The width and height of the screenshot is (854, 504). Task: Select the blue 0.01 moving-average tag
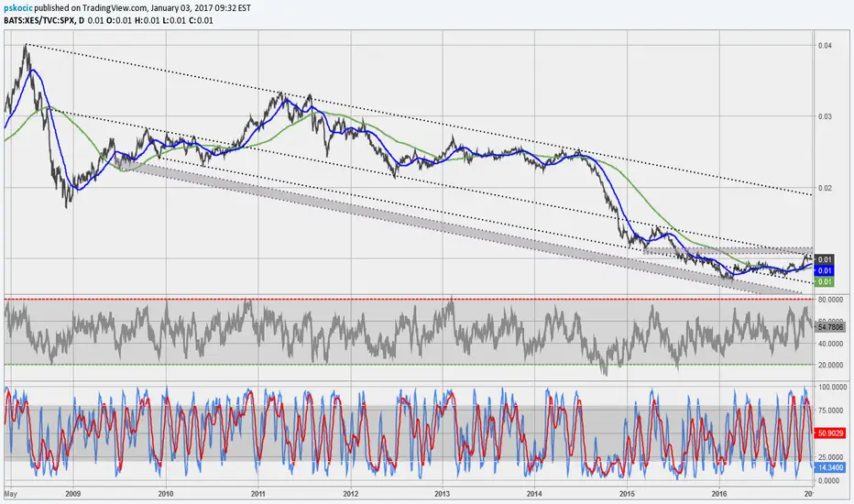coord(824,271)
